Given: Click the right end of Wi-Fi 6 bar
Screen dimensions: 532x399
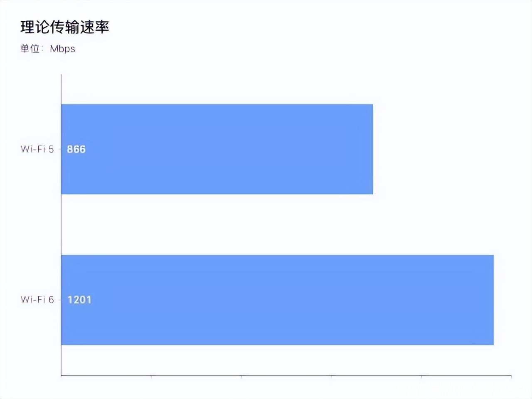Looking at the screenshot, I should coord(493,300).
